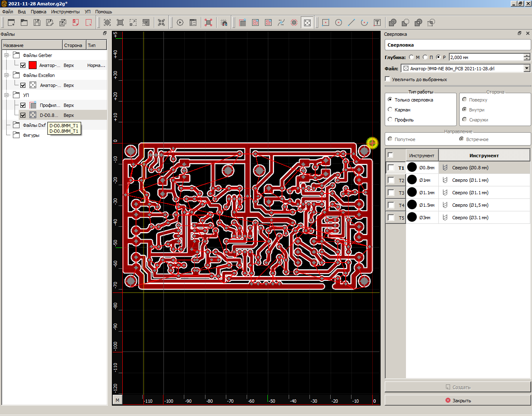
Task: Enable 'Увеличить до выбранных' checkbox
Action: tap(388, 79)
